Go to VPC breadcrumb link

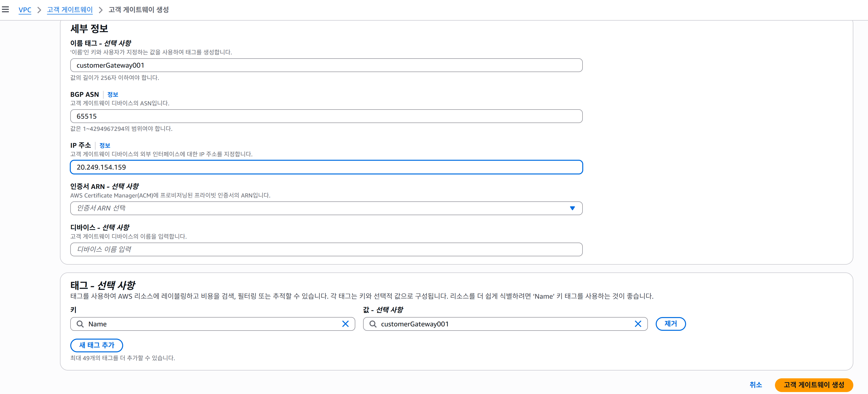25,10
